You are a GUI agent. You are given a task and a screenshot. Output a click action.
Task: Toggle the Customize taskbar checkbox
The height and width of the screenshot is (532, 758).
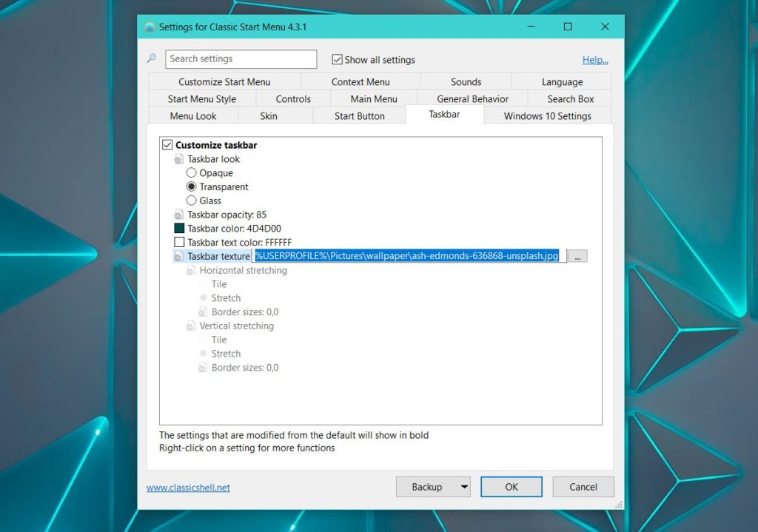(167, 144)
